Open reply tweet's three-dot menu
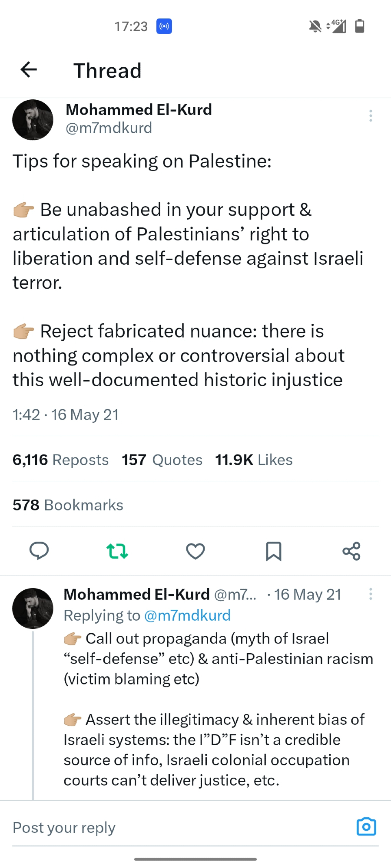Screen dimensions: 391x868 point(371,594)
